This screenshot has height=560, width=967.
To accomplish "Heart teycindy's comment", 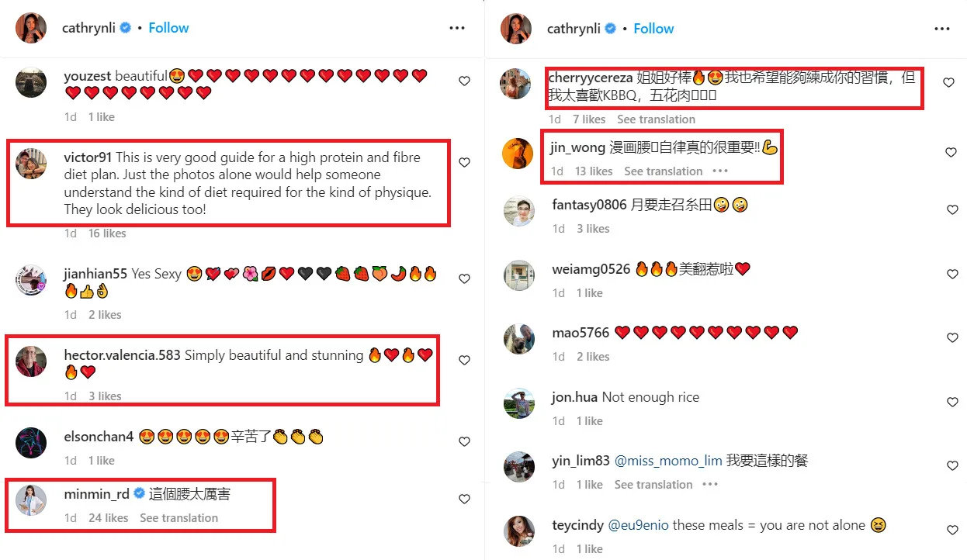I will click(952, 531).
